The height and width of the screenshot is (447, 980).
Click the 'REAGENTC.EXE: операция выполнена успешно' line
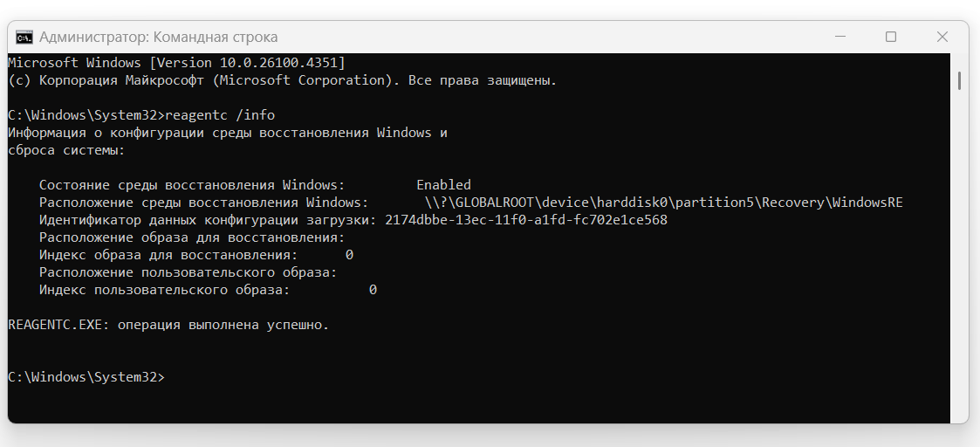pos(168,325)
